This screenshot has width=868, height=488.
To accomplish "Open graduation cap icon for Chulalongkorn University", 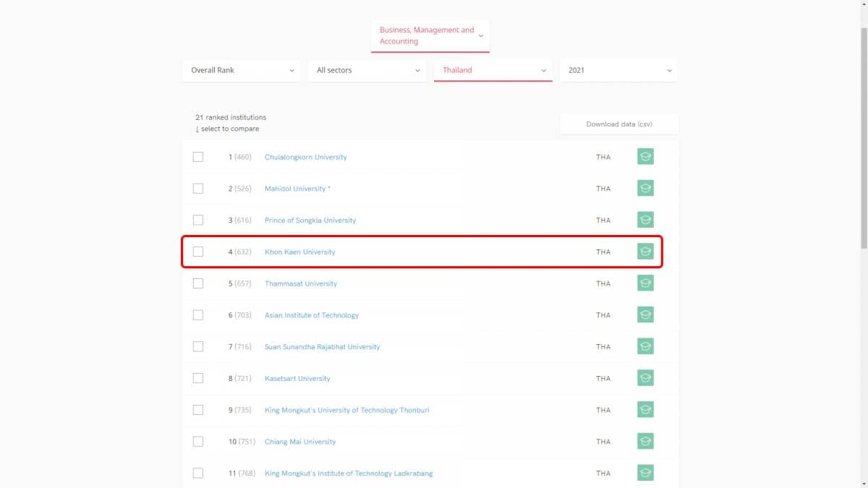I will 645,157.
